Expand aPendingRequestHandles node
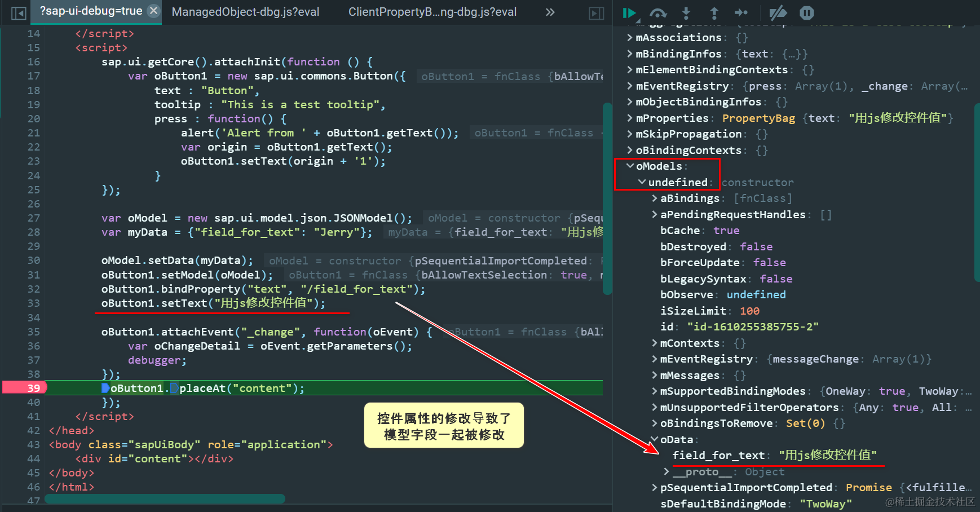980x512 pixels. [x=654, y=215]
